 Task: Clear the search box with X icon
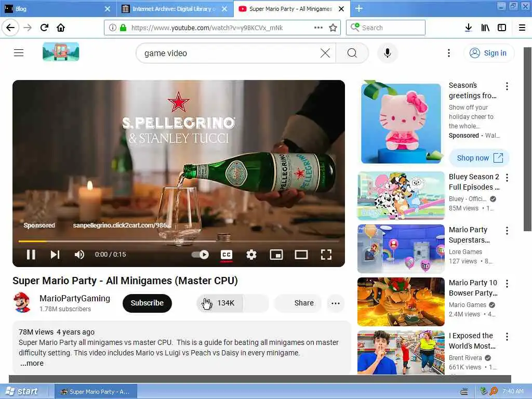325,53
